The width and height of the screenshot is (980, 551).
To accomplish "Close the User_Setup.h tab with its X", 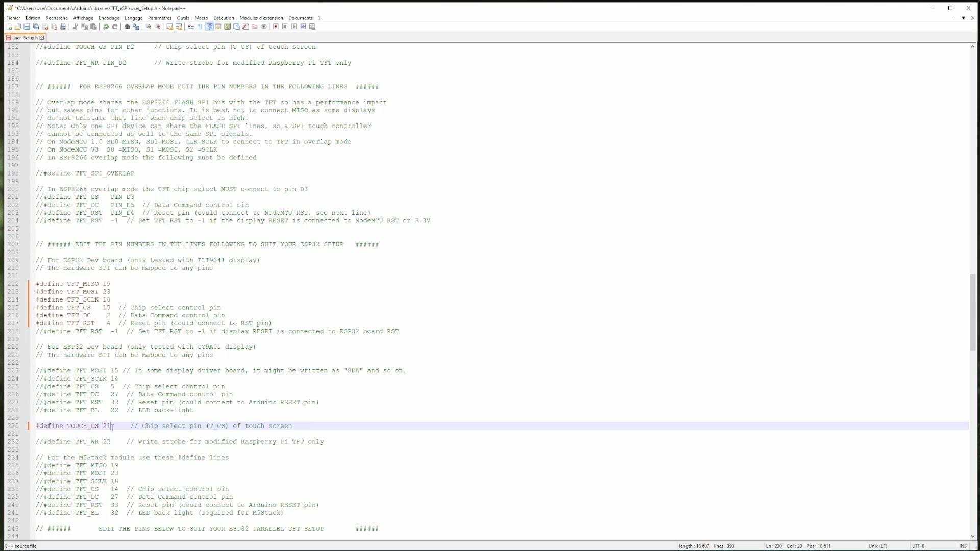I will click(x=42, y=38).
